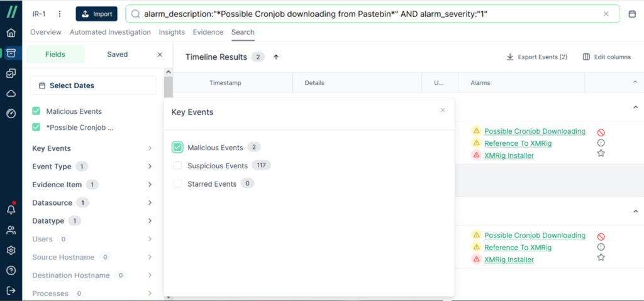Open the notifications bell icon

11,209
